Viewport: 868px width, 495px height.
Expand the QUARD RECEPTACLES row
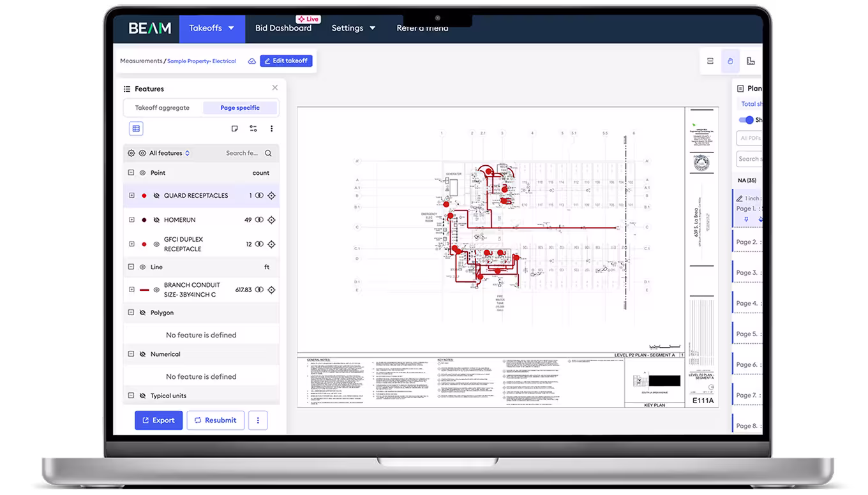pos(131,196)
